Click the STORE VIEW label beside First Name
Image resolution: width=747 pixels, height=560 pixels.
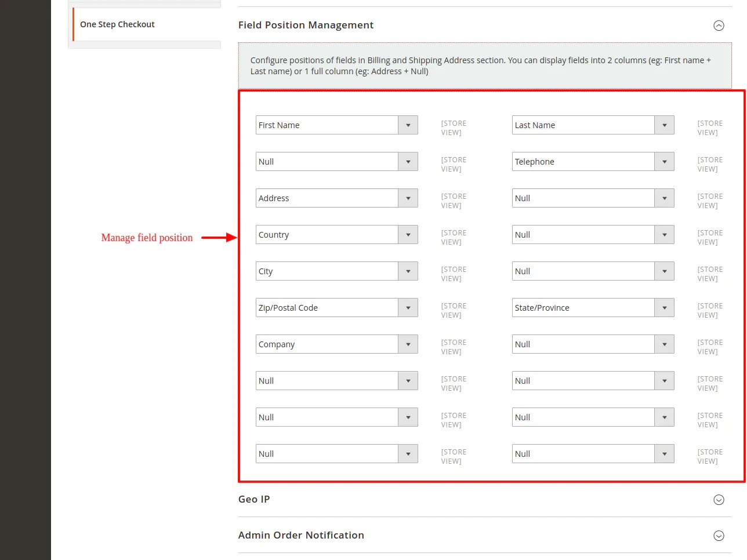[453, 128]
